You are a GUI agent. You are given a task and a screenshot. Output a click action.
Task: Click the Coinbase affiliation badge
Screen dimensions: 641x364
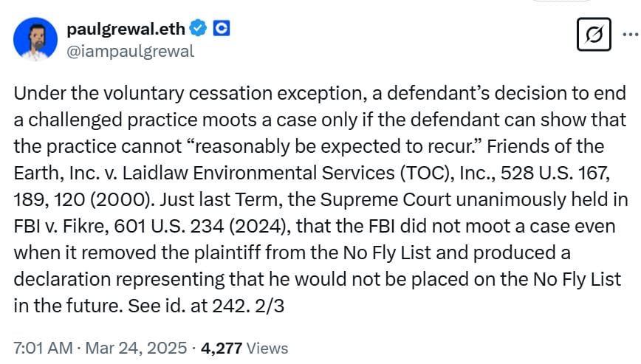pos(222,29)
